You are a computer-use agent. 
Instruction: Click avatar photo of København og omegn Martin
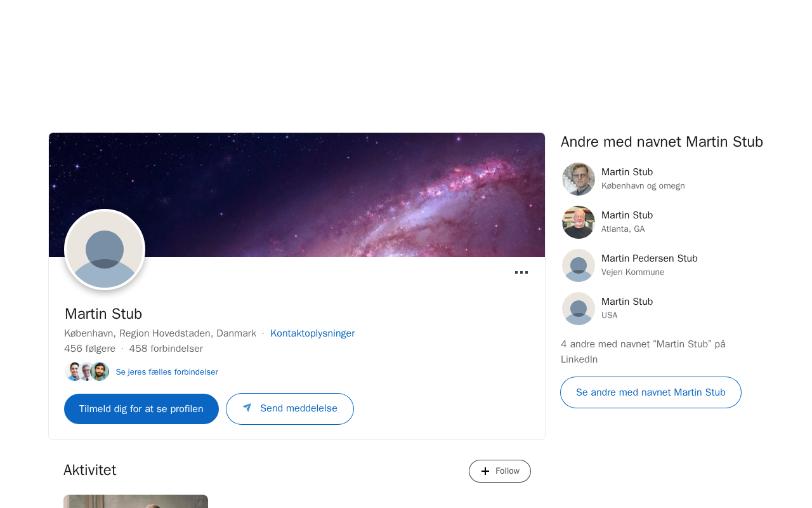click(579, 179)
